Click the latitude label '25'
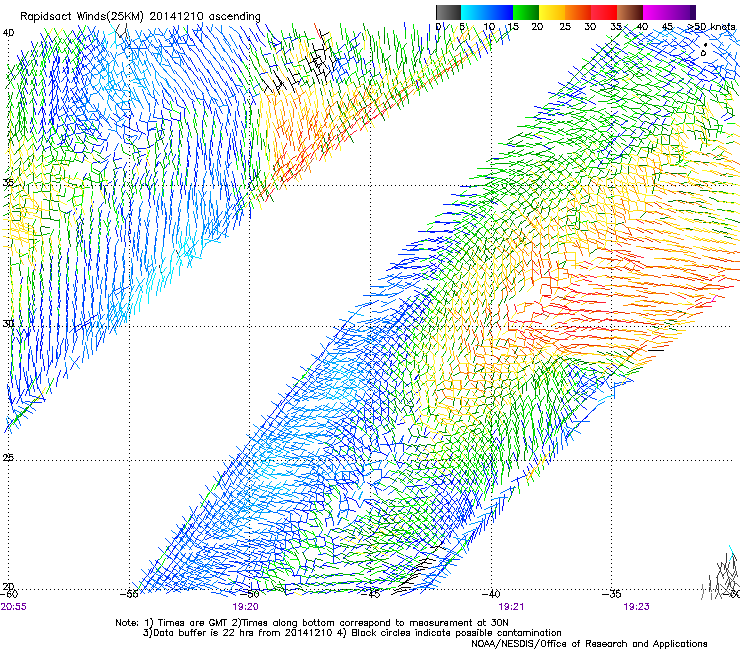 8,457
